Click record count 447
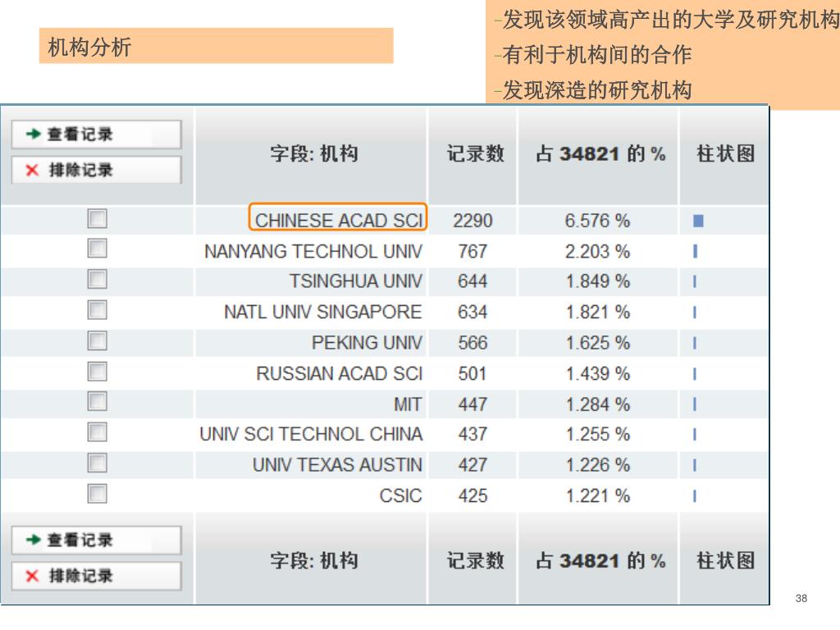The image size is (840, 630). (472, 404)
